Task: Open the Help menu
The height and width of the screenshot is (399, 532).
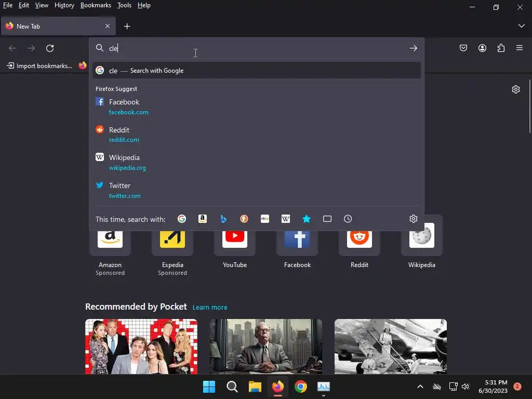Action: click(144, 5)
